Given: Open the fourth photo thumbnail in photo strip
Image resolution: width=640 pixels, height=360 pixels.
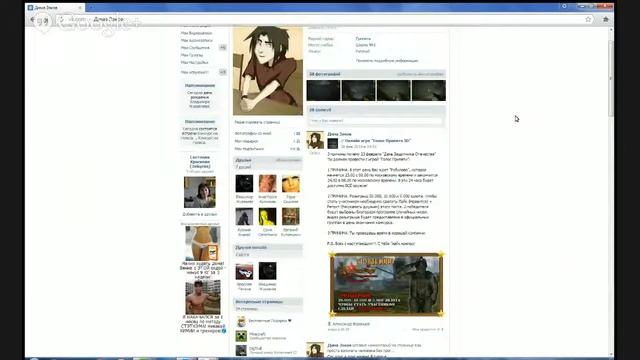Looking at the screenshot, I should (429, 90).
